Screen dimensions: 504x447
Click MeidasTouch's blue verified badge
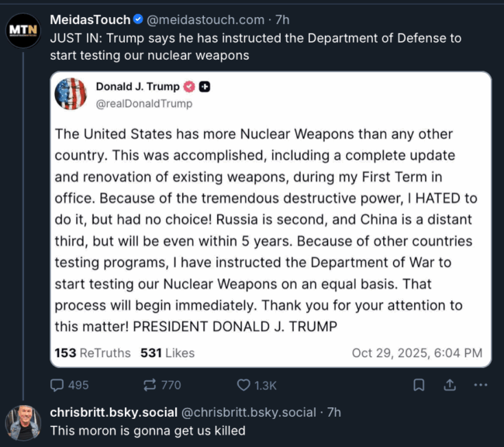click(x=138, y=19)
